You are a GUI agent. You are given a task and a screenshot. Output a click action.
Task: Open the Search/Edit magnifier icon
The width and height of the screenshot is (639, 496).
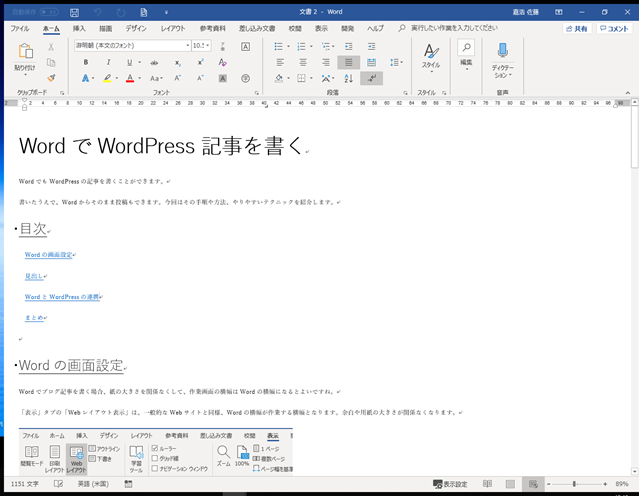(x=466, y=47)
